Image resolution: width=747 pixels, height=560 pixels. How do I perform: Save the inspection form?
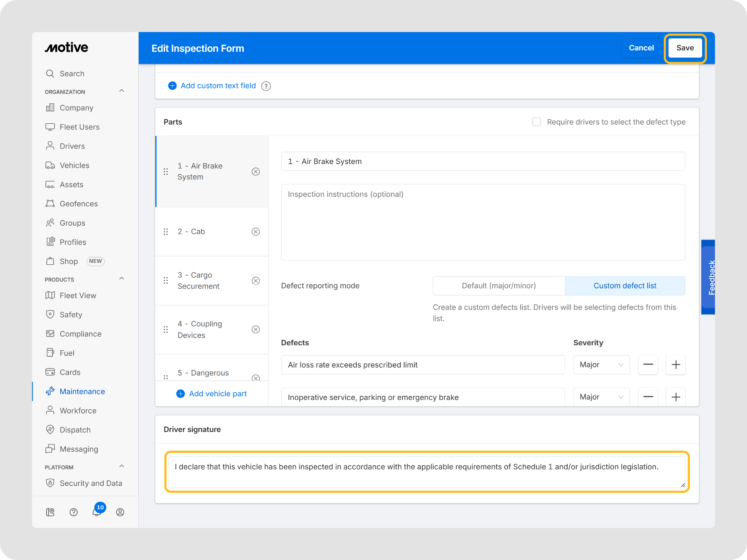685,48
